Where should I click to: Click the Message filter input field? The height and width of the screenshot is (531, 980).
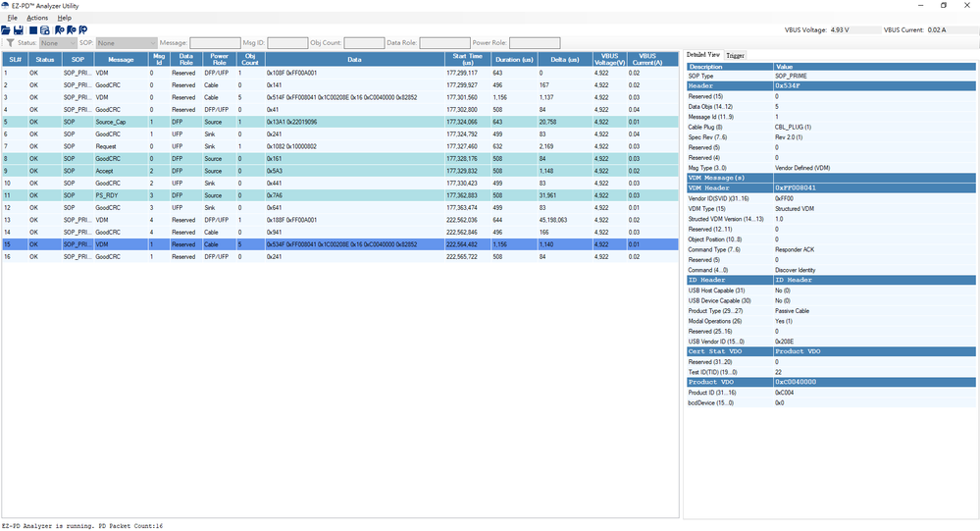pyautogui.click(x=215, y=43)
